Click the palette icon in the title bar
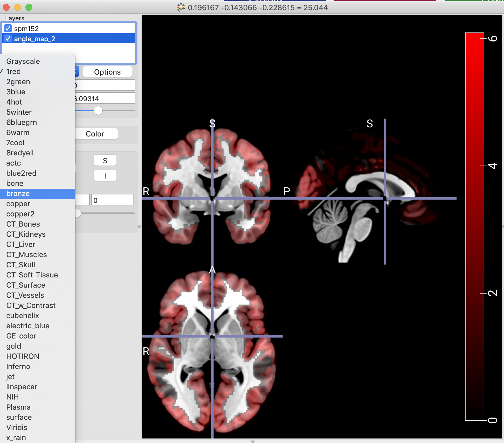The width and height of the screenshot is (504, 443). (181, 7)
